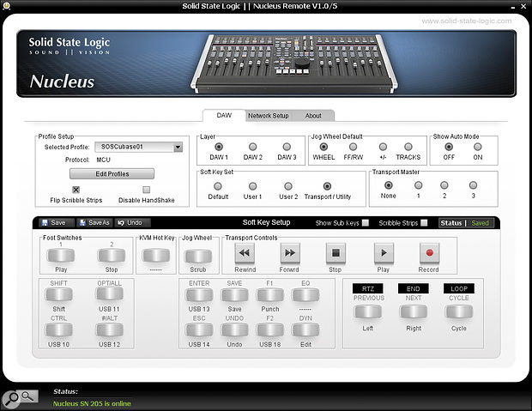
Task: Select the DYN Edit soft key
Action: coord(305,329)
